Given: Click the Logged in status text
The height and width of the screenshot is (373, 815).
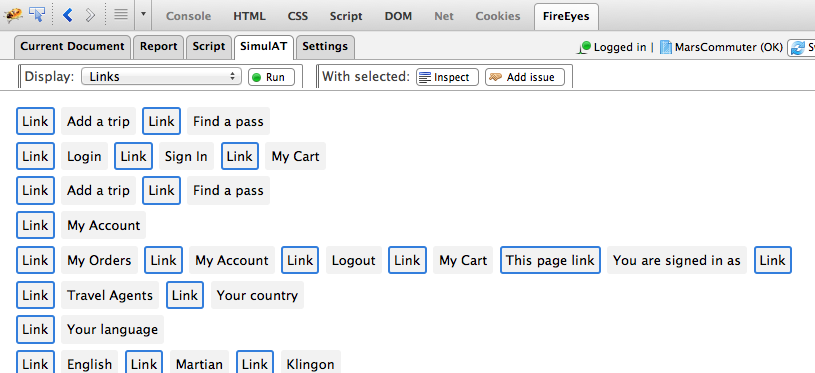Looking at the screenshot, I should coord(620,47).
